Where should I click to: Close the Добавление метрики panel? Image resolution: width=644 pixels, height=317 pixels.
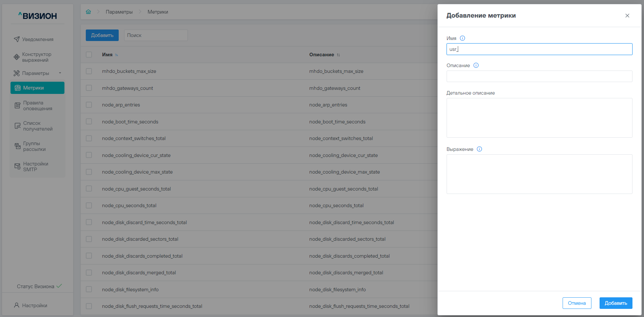[x=627, y=16]
